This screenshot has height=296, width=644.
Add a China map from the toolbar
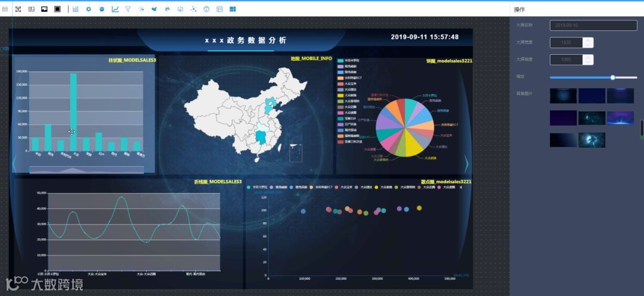coord(154,9)
